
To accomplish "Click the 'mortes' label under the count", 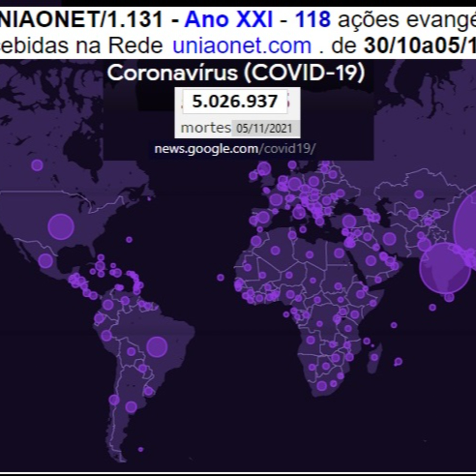I will (206, 128).
